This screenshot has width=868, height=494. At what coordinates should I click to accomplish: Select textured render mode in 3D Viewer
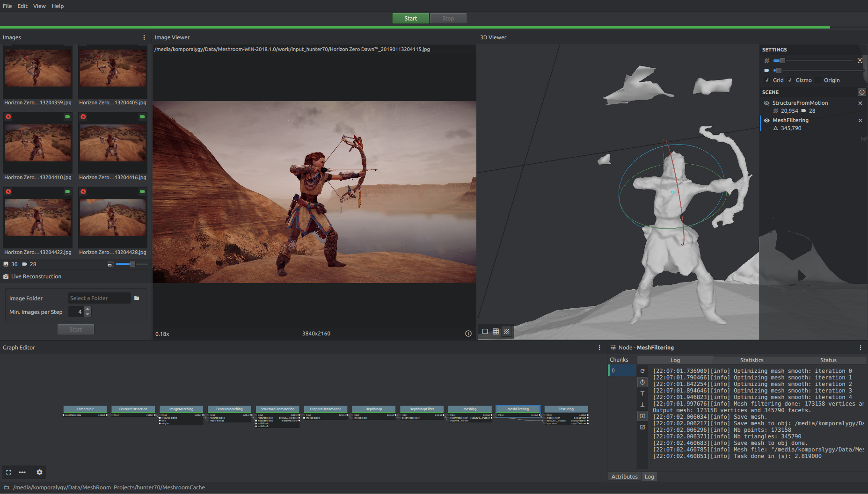click(x=506, y=331)
